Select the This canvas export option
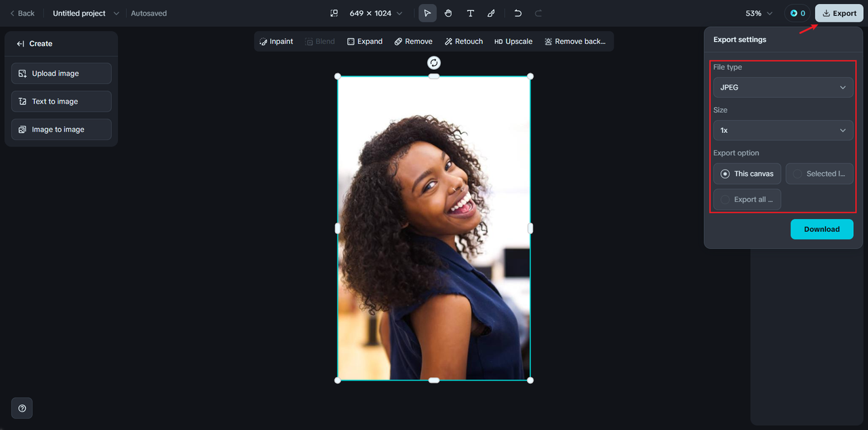The height and width of the screenshot is (430, 868). point(747,174)
